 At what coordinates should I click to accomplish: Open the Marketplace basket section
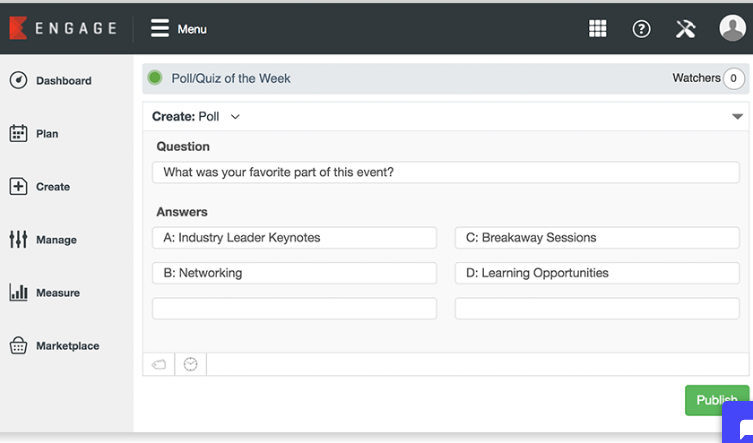click(67, 346)
